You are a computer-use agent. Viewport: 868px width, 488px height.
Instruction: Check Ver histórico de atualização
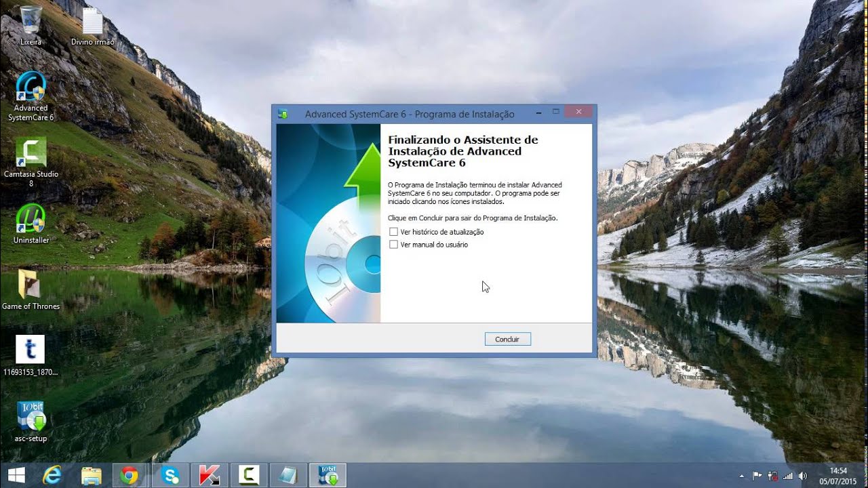click(393, 232)
